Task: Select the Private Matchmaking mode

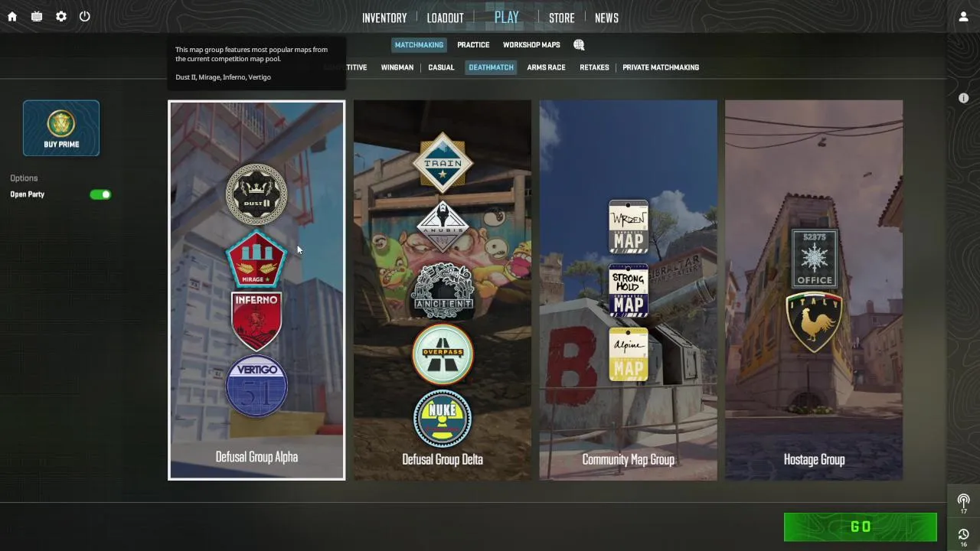Action: pos(661,67)
